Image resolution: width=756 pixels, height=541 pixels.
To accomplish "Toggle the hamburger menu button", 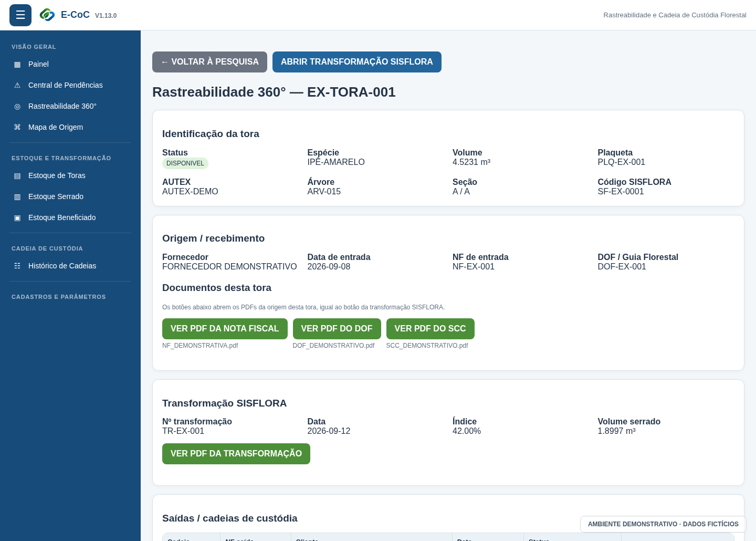I will [x=20, y=15].
